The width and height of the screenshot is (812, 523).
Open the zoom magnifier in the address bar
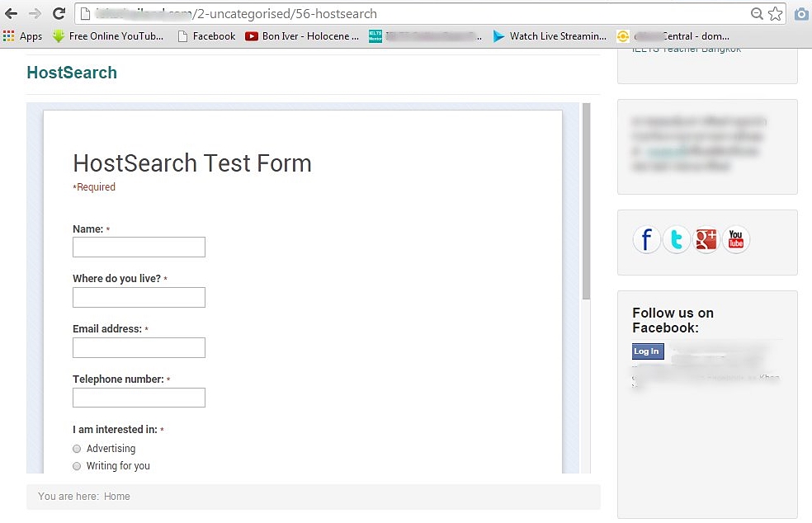coord(757,13)
